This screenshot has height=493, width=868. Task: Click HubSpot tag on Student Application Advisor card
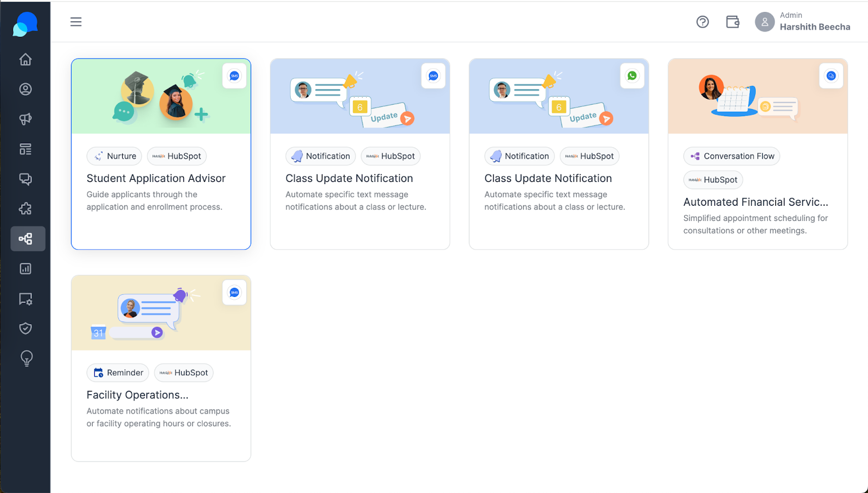click(177, 156)
